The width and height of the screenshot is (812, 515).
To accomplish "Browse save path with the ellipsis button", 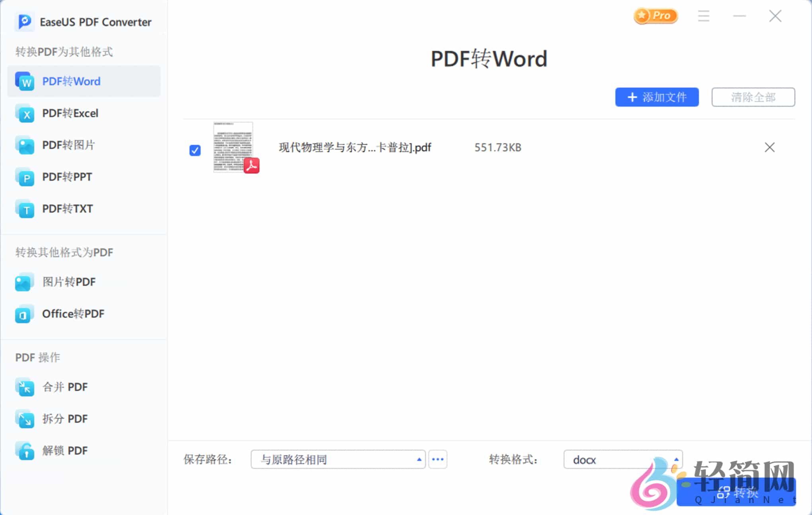I will (437, 459).
